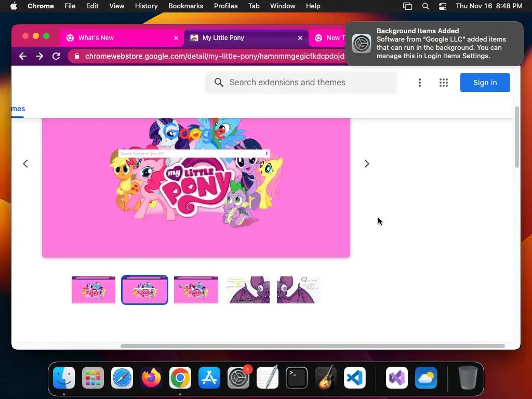Open the Google apps grid
The height and width of the screenshot is (399, 532).
(444, 83)
